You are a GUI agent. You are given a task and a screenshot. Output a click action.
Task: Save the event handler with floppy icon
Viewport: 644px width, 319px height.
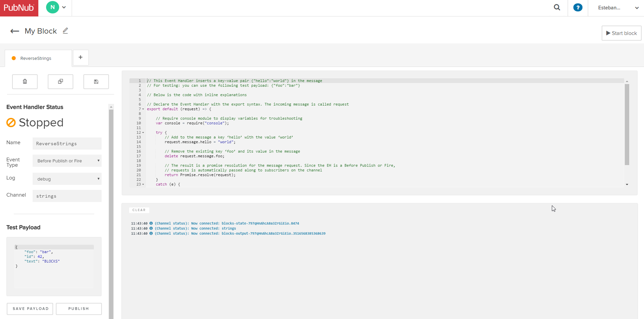[96, 82]
